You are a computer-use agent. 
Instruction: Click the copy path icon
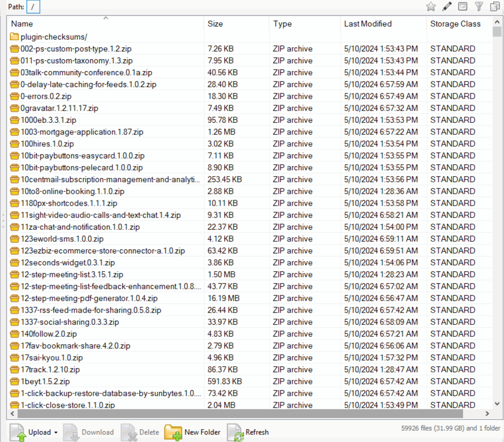point(495,6)
